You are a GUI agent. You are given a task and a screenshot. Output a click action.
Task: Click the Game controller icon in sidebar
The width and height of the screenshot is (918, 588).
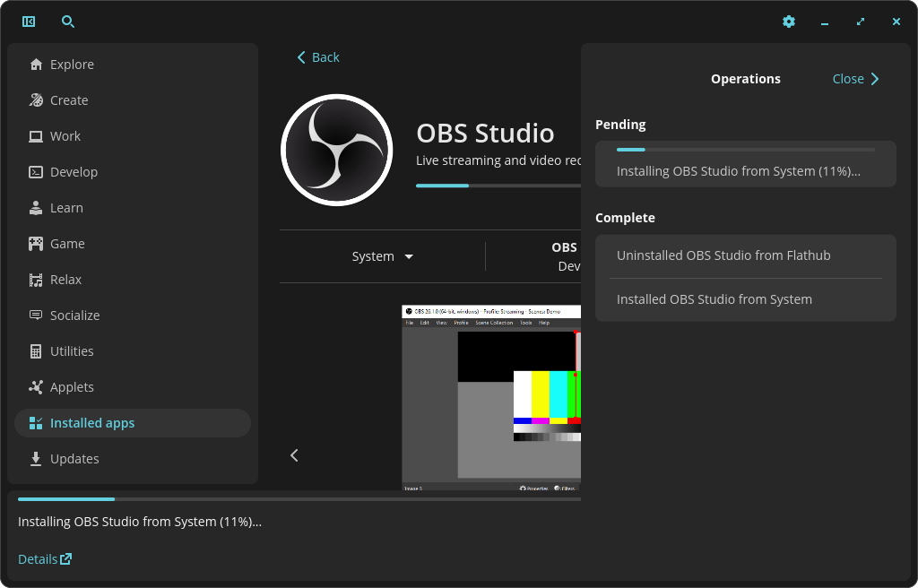[x=36, y=244]
